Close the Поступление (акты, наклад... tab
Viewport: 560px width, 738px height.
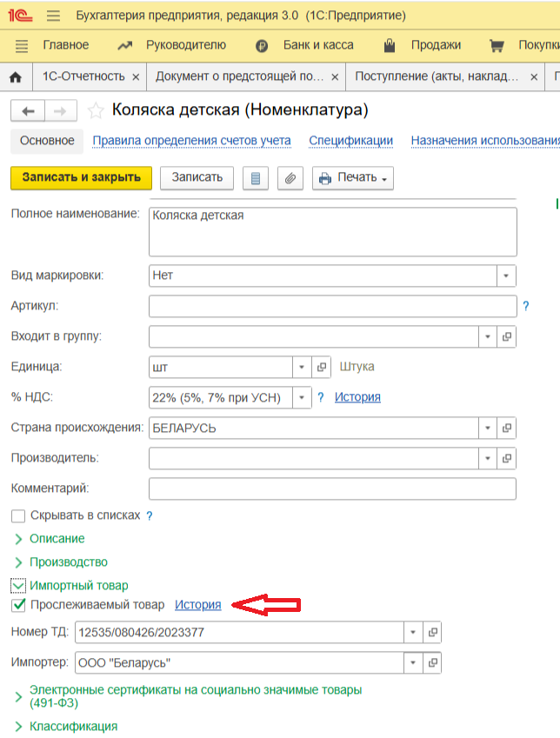534,77
